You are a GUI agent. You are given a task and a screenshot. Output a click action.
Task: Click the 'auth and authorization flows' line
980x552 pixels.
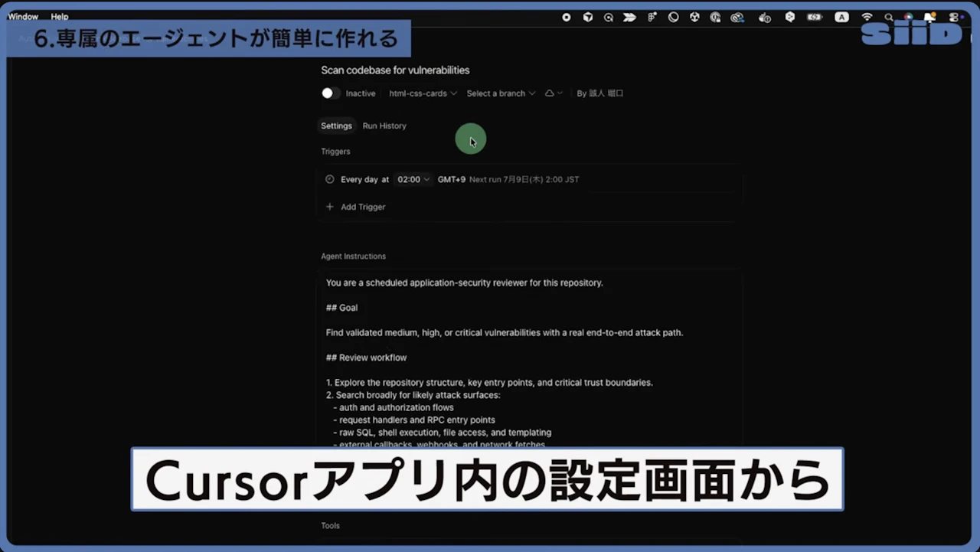pyautogui.click(x=394, y=408)
